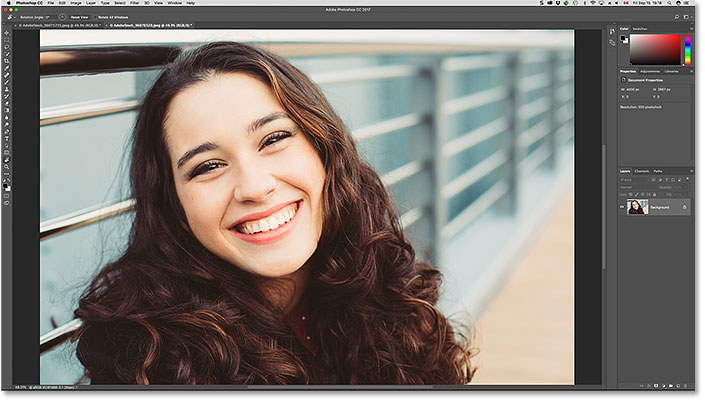Screen dimensions: 705x400
Task: Click the Reset View button
Action: point(78,17)
